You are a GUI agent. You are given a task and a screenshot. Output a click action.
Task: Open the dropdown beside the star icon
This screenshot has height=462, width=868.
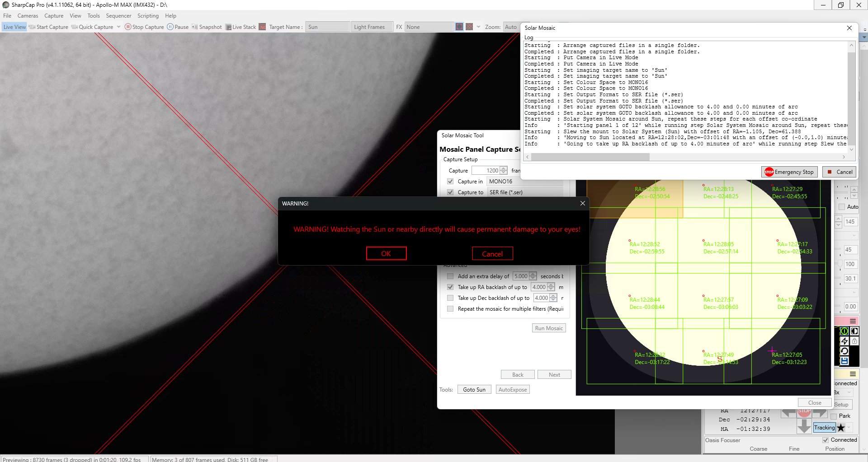[x=849, y=428]
